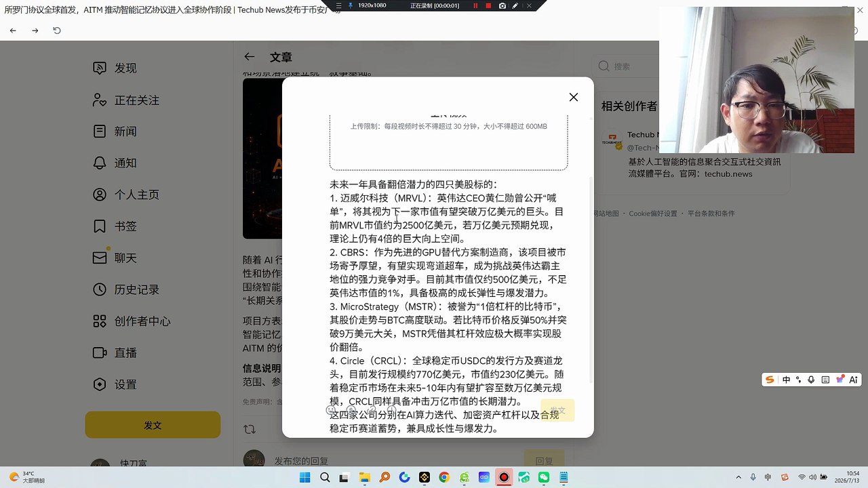
Task: Click the repost icon under the article
Action: tap(250, 429)
